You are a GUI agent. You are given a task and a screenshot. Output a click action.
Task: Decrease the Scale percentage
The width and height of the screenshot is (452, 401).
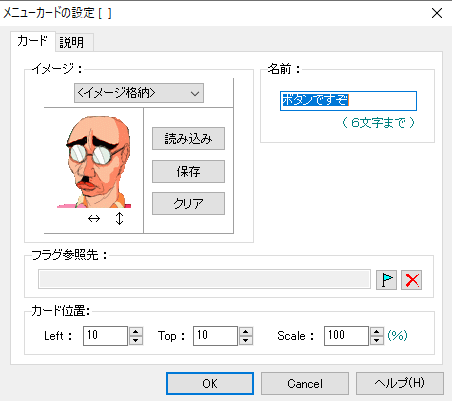tap(377, 340)
